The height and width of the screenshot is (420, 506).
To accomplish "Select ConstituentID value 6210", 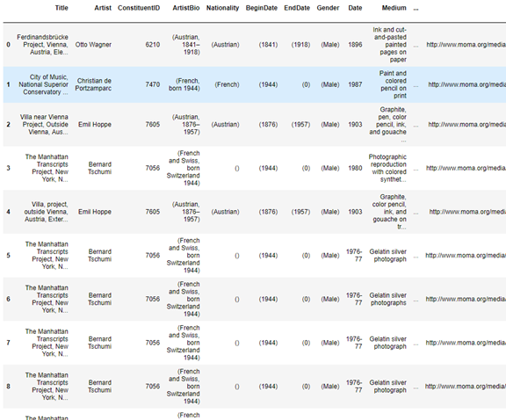I will (152, 45).
